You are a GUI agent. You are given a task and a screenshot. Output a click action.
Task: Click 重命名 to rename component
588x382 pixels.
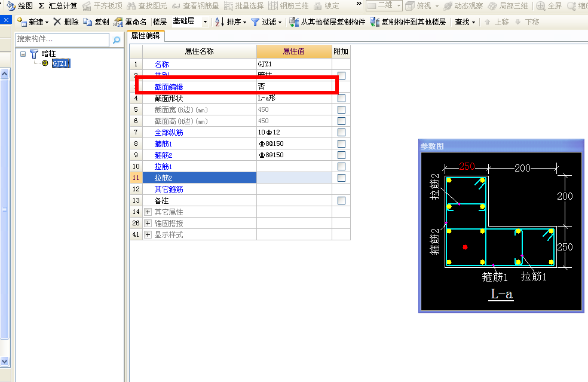point(130,22)
